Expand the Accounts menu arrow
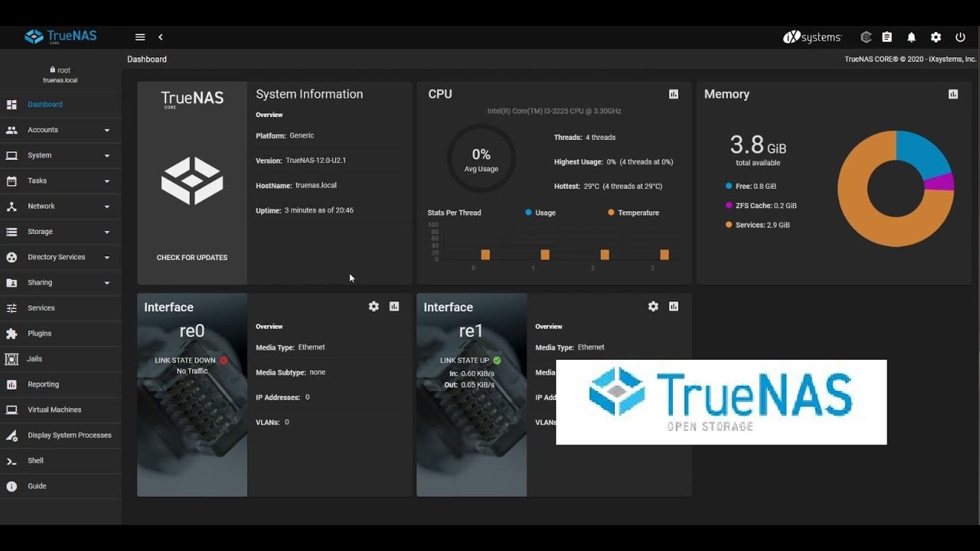 (x=107, y=130)
